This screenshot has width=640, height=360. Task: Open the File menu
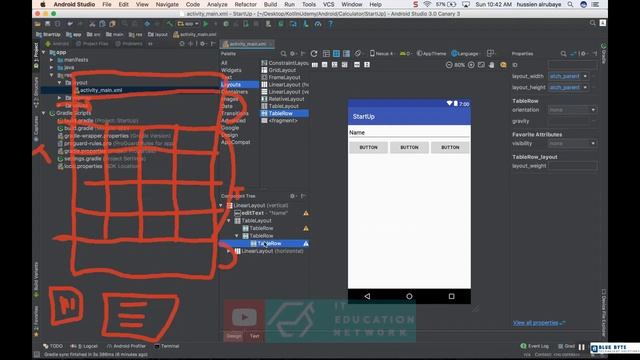pos(107,4)
